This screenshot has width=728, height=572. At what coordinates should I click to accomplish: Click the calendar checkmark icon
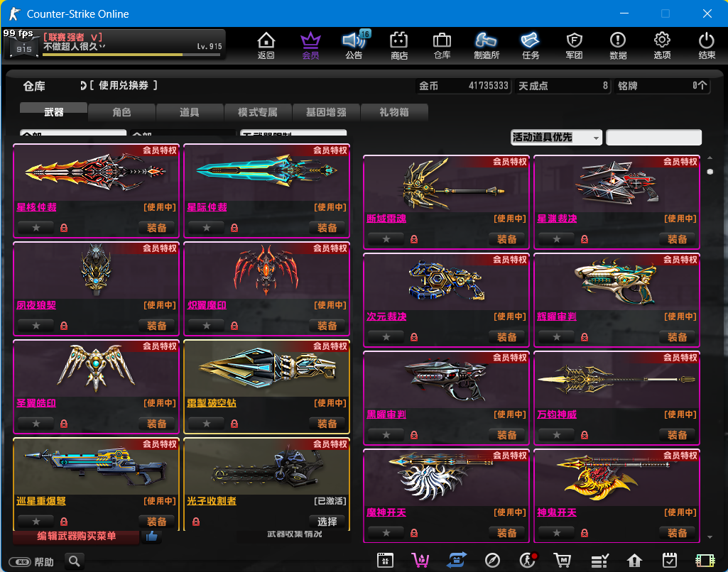(670, 561)
